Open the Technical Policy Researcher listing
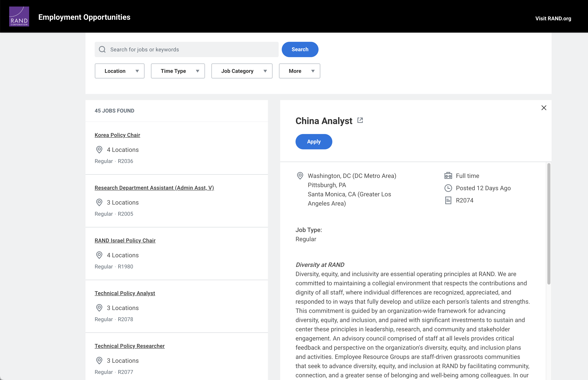The image size is (588, 380). (x=130, y=346)
